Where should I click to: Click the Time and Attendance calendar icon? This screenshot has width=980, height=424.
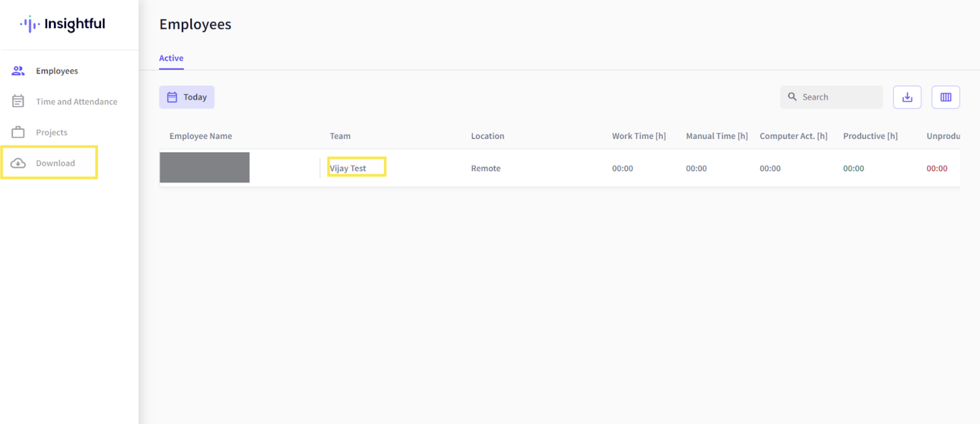coord(18,101)
